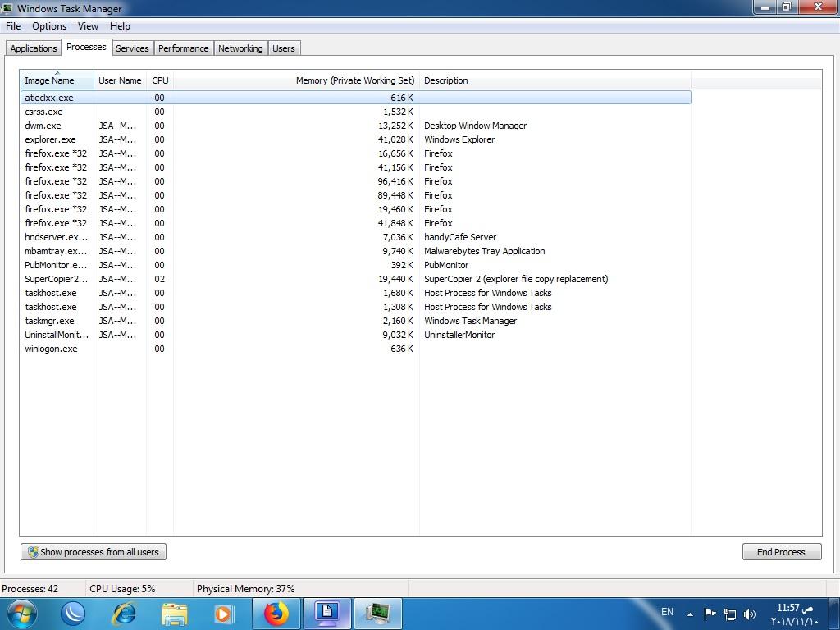This screenshot has height=630, width=840.
Task: Click Show processes from all users
Action: [94, 552]
